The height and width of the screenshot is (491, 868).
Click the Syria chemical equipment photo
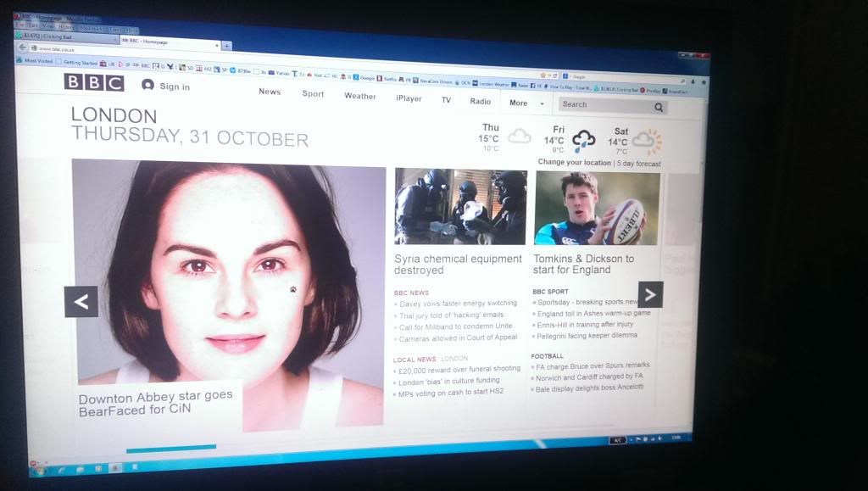460,206
